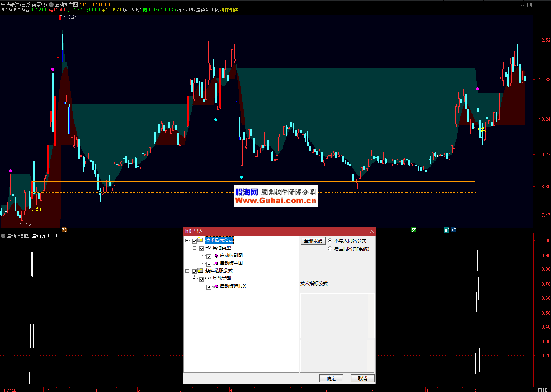Click the 解 event marker icon
The image size is (551, 392).
pos(446,230)
